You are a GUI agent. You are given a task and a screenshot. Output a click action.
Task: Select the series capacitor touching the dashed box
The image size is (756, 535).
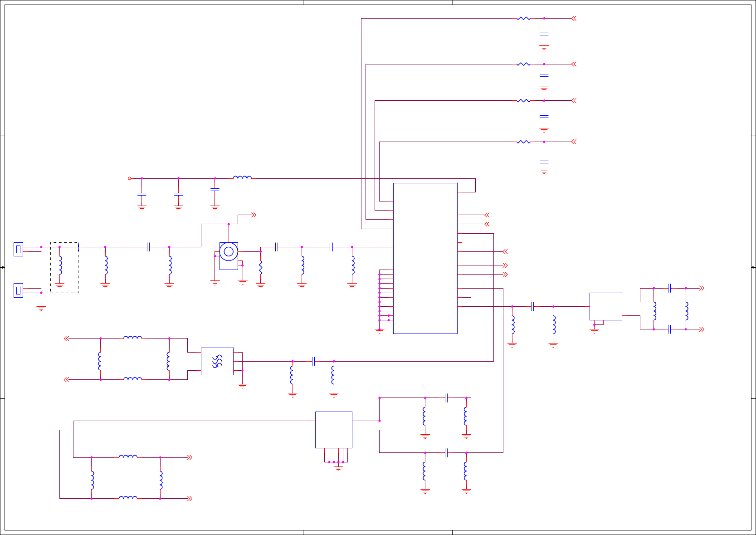click(80, 247)
